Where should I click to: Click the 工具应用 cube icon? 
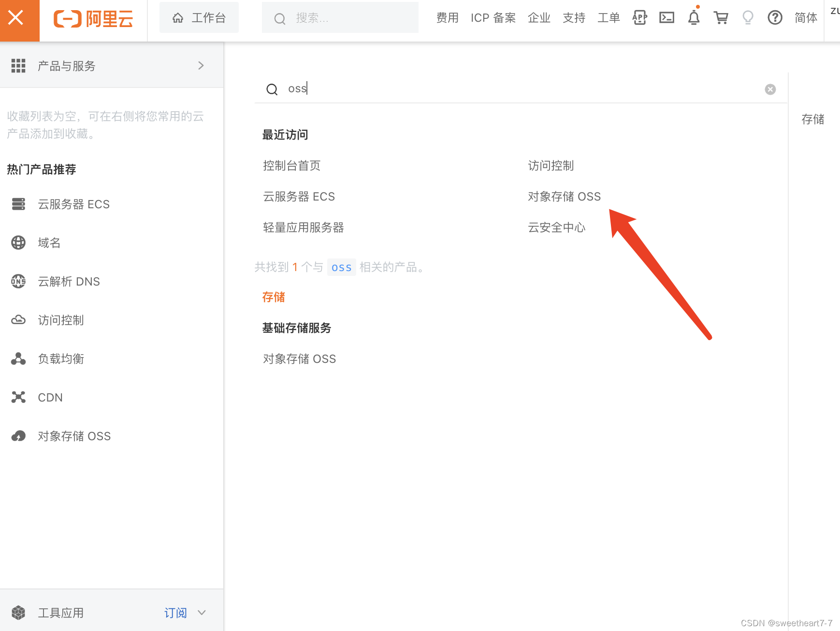18,613
